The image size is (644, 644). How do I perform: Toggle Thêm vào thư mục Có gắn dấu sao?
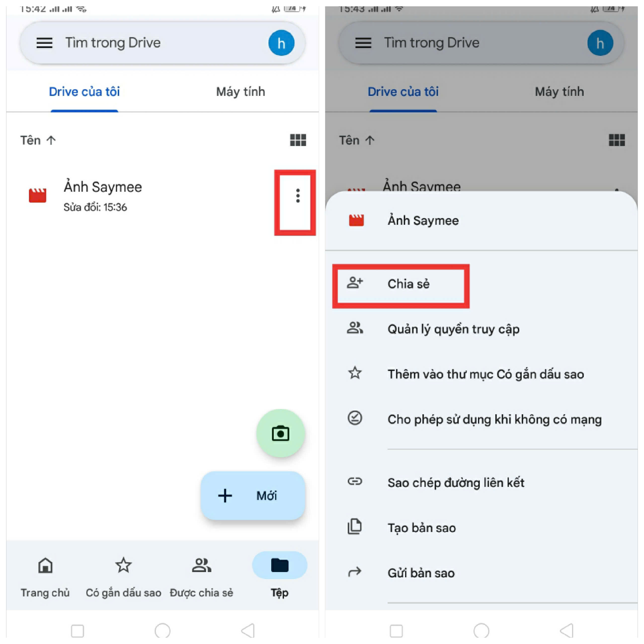pyautogui.click(x=485, y=374)
